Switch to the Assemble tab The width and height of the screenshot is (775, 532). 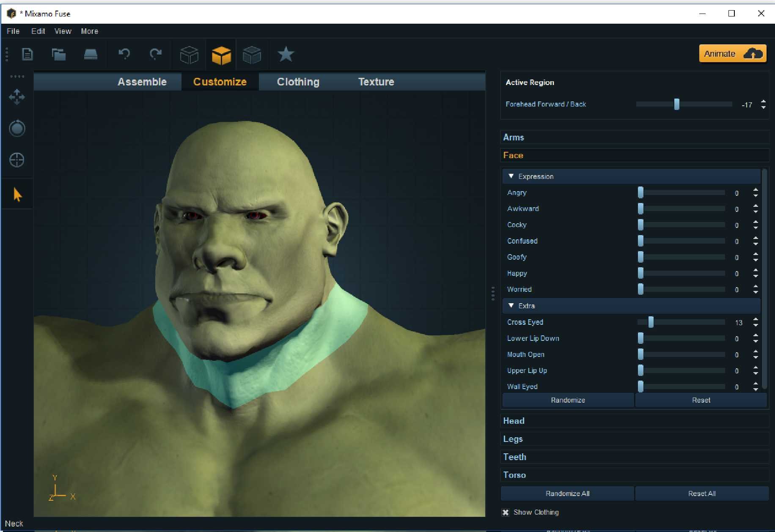tap(142, 82)
